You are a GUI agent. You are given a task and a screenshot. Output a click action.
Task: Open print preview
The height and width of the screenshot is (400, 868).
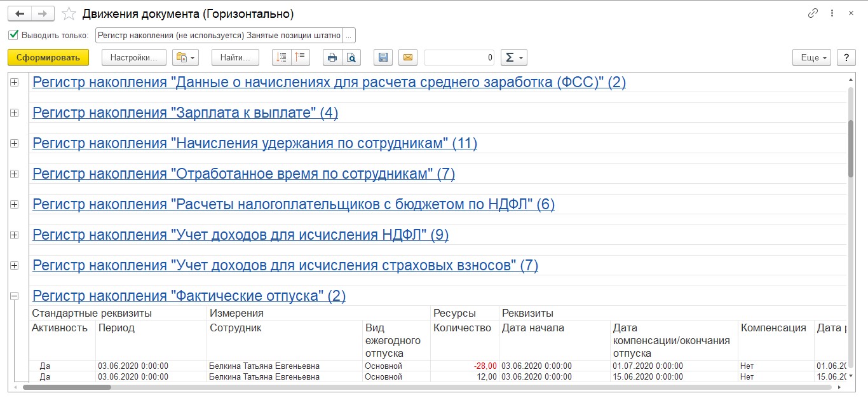351,57
